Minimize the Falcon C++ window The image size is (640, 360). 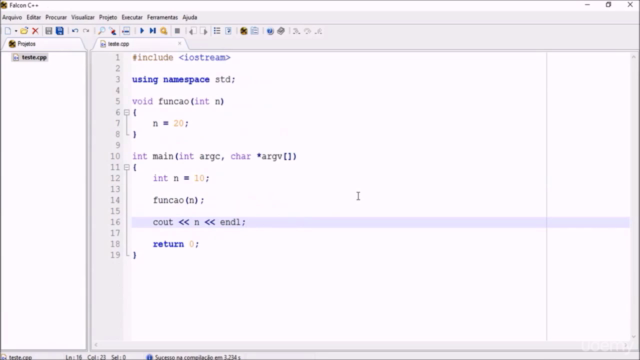(587, 5)
